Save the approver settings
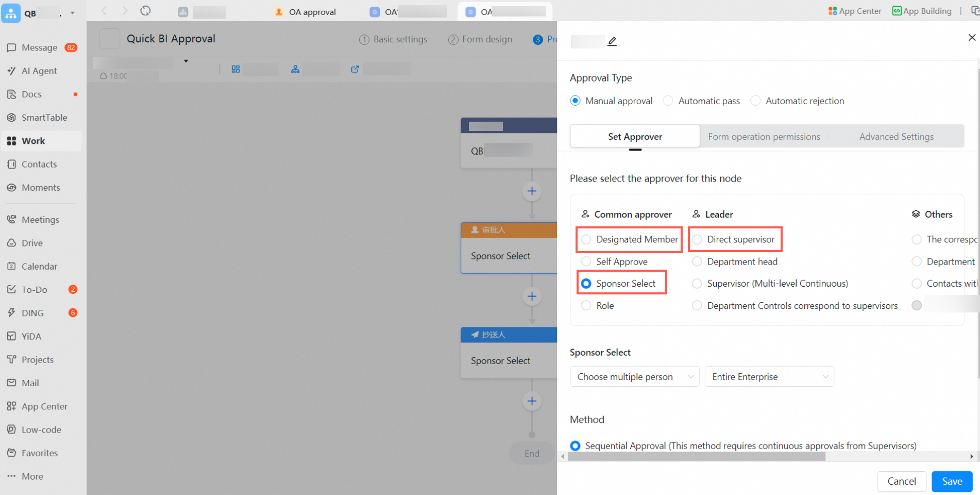 [952, 481]
